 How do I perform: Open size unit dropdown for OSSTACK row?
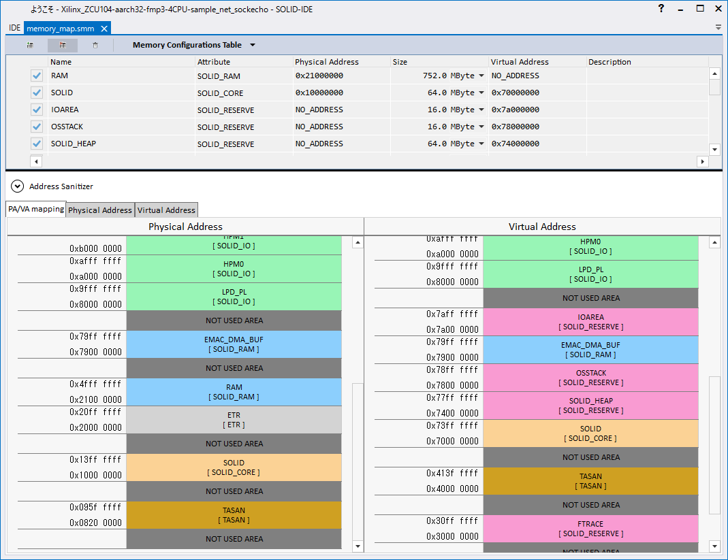481,127
